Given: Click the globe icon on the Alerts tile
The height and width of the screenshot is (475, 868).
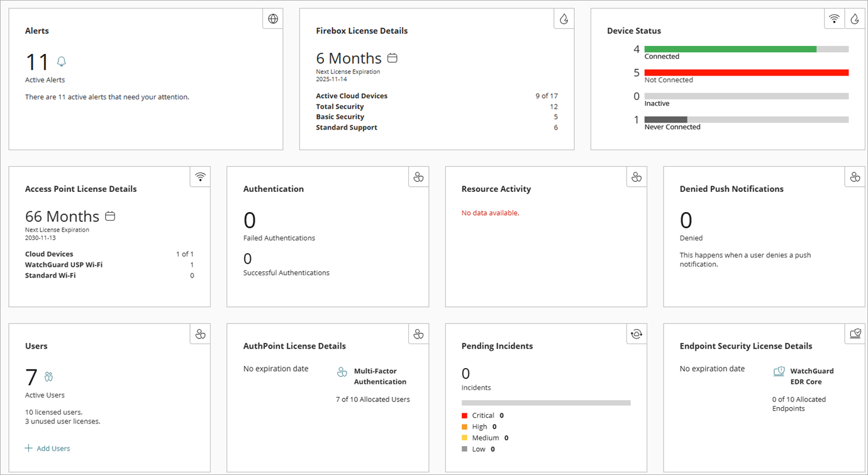Looking at the screenshot, I should [272, 18].
